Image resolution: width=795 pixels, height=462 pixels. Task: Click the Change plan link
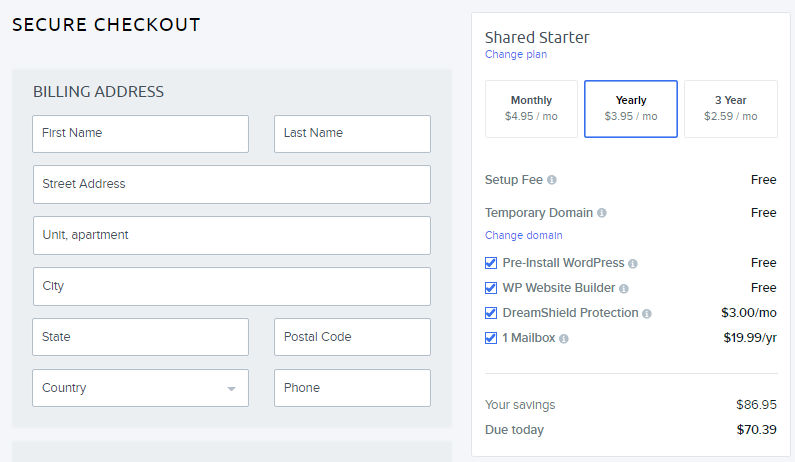(516, 54)
